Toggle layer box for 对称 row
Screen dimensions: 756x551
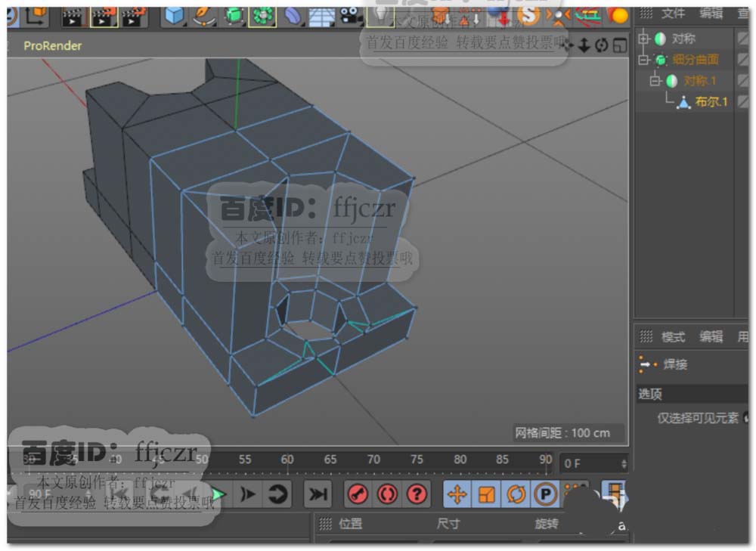click(x=743, y=39)
